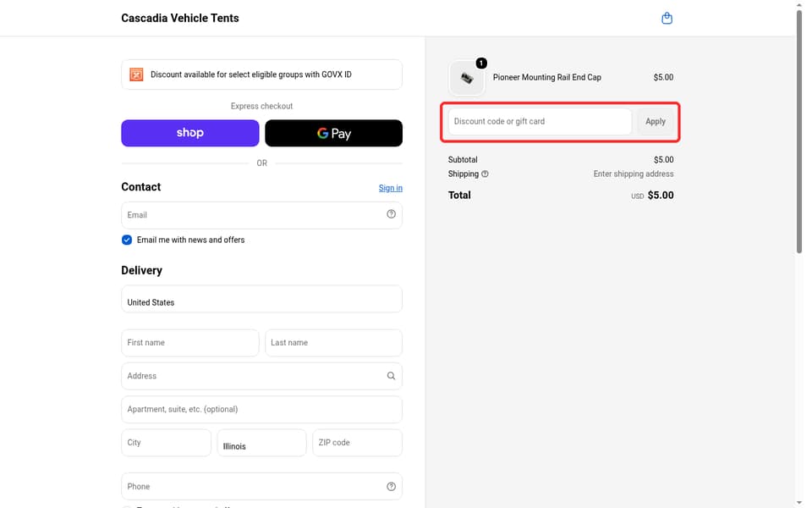Click the Total $5.00 amount

[661, 196]
